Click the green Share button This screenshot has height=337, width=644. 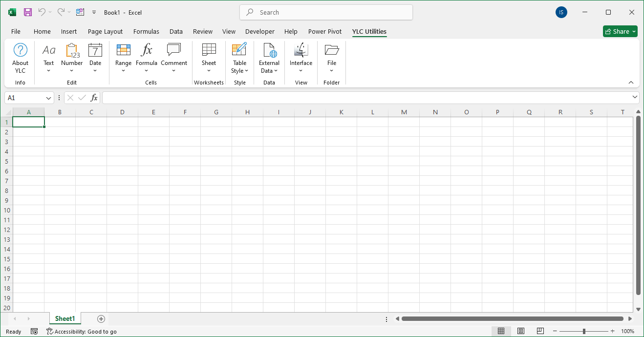tap(620, 31)
